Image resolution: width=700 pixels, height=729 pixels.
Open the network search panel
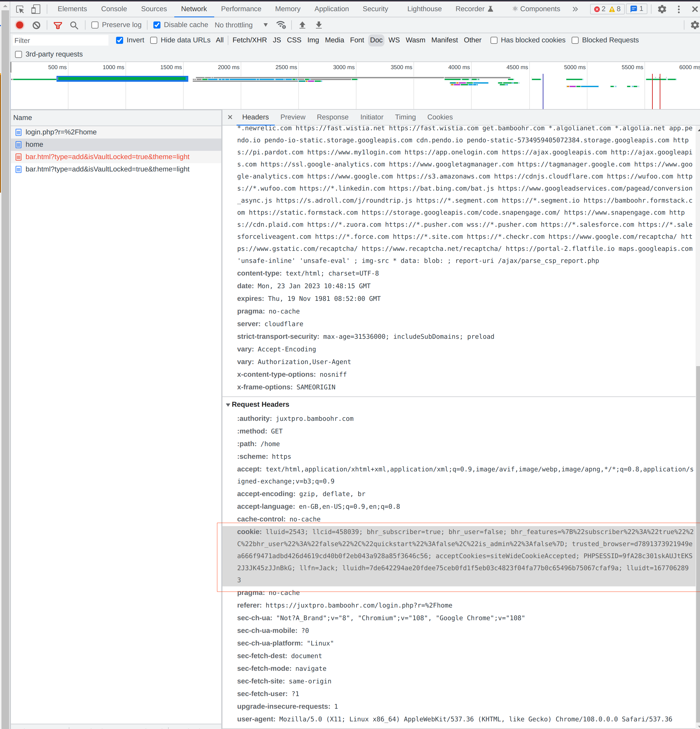[x=74, y=25]
